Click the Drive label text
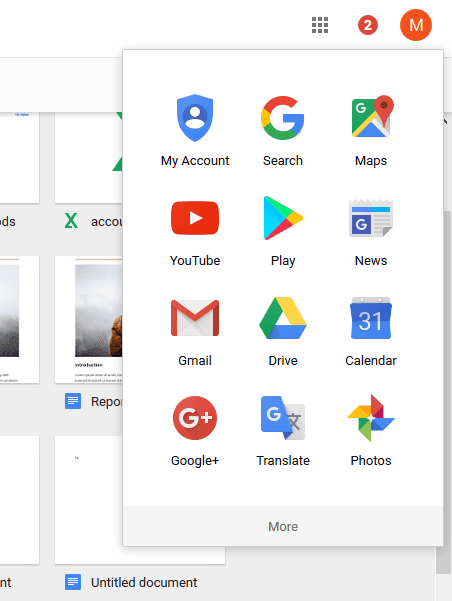 (x=283, y=360)
